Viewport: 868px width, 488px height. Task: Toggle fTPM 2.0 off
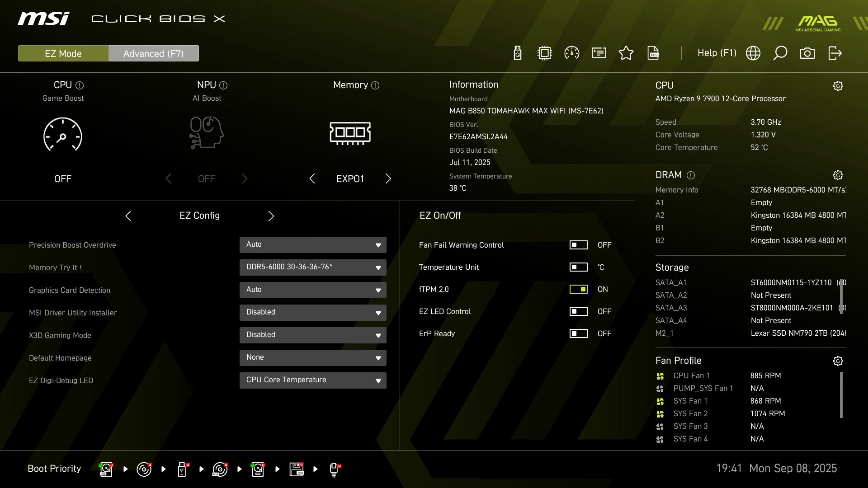pos(578,289)
